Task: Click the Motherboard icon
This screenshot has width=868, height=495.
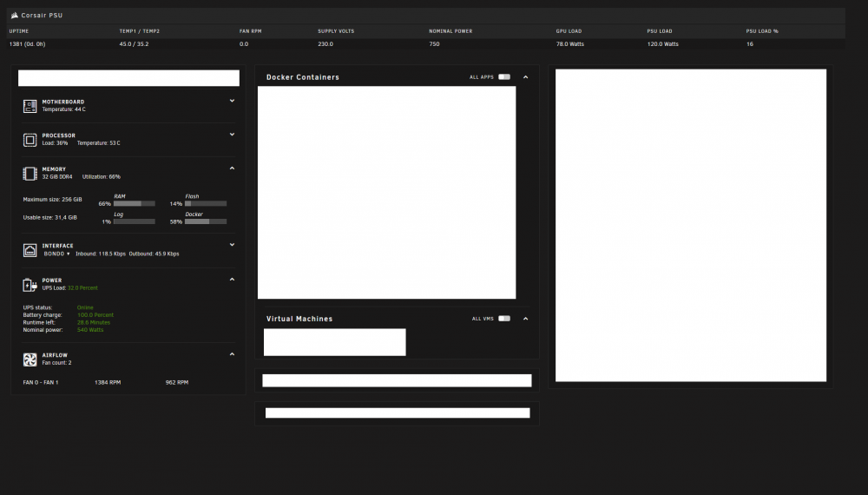Action: point(30,106)
